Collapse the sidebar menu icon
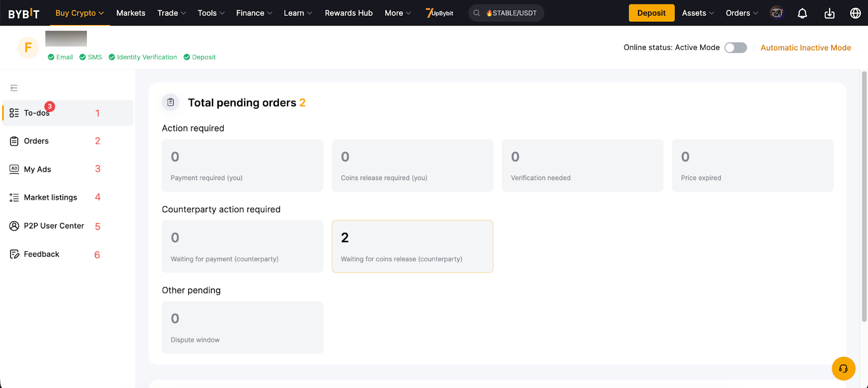 point(14,88)
